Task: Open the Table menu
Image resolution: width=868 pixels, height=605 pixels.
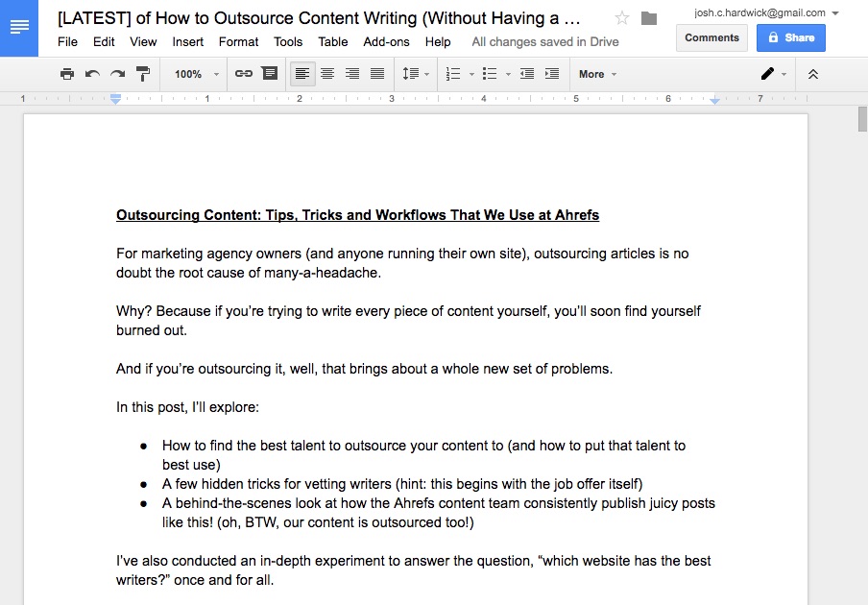Action: pos(332,42)
